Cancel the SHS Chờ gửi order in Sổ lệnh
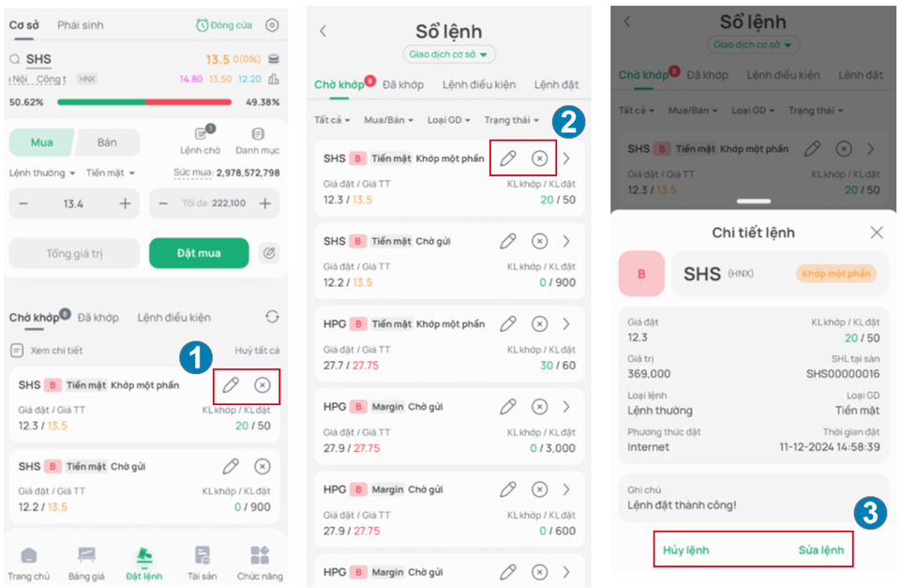Viewport: 902px width, 588px height. pos(539,241)
